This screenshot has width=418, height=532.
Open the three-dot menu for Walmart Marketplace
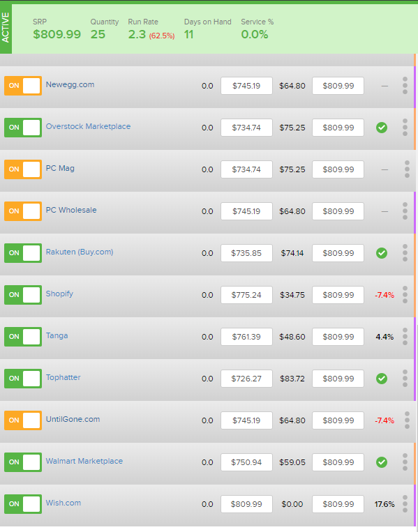(405, 462)
